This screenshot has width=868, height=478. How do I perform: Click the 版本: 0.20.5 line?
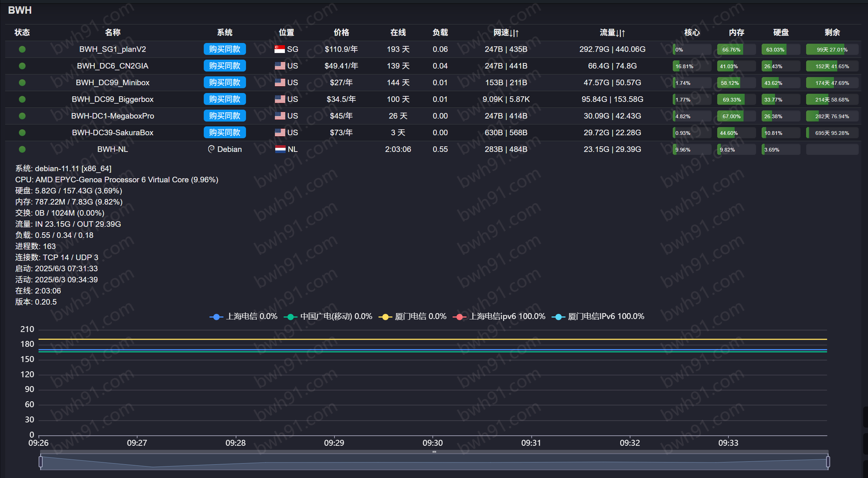[36, 302]
